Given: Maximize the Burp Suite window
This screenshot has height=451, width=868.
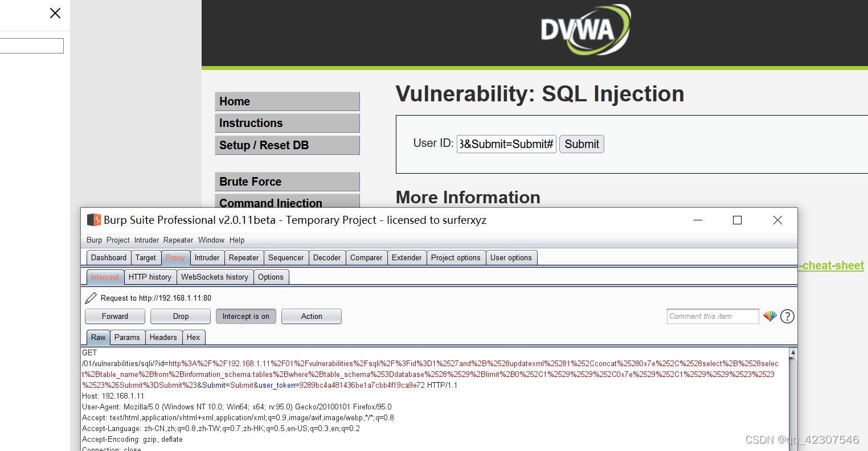Looking at the screenshot, I should (x=737, y=220).
